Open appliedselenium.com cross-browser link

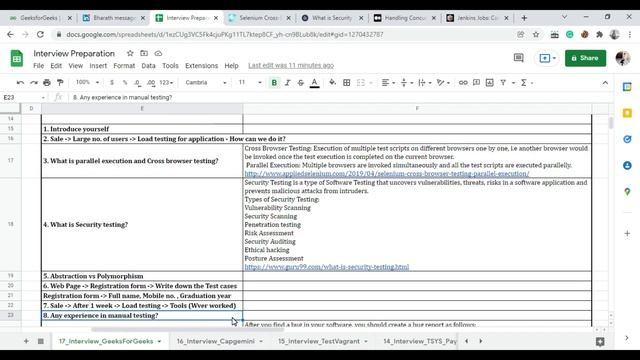[387, 174]
